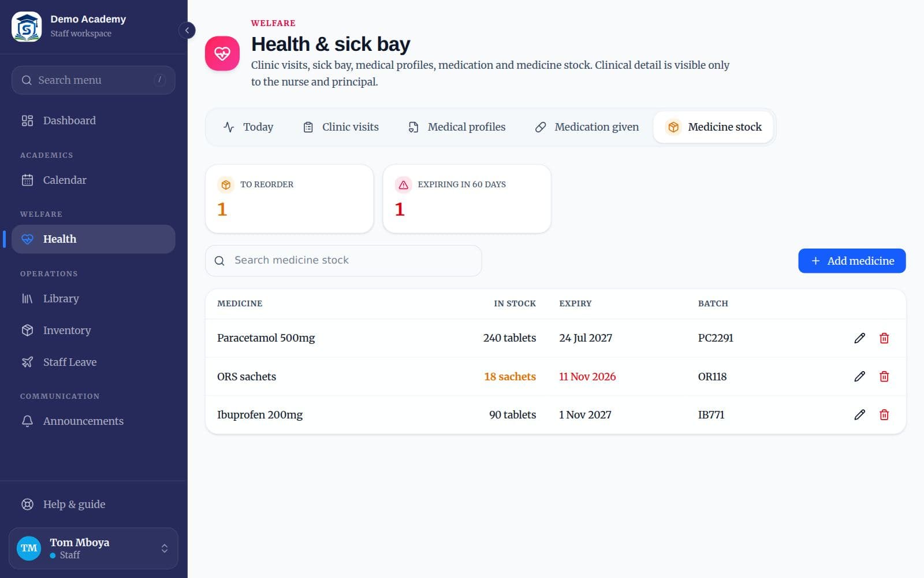This screenshot has width=924, height=578.
Task: Click the Paracetamol 500mg medicine name
Action: [266, 338]
